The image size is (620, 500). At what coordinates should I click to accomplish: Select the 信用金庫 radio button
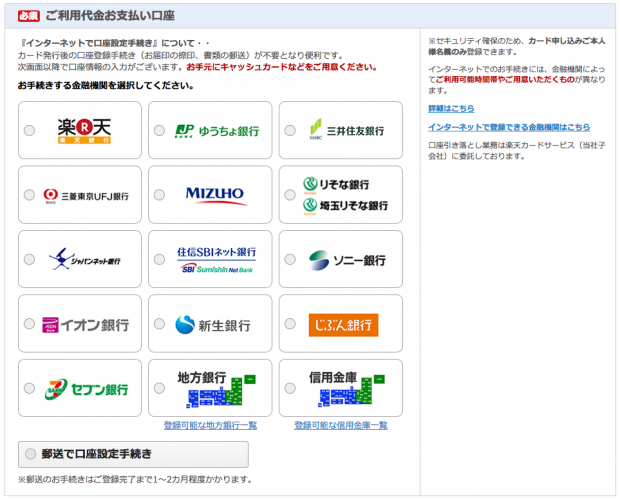click(290, 388)
